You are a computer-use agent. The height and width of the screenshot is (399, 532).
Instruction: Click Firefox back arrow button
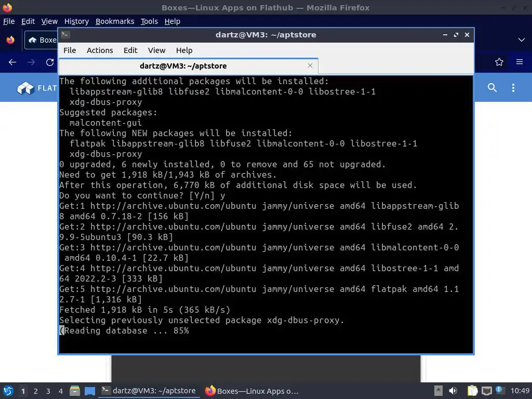coord(12,62)
